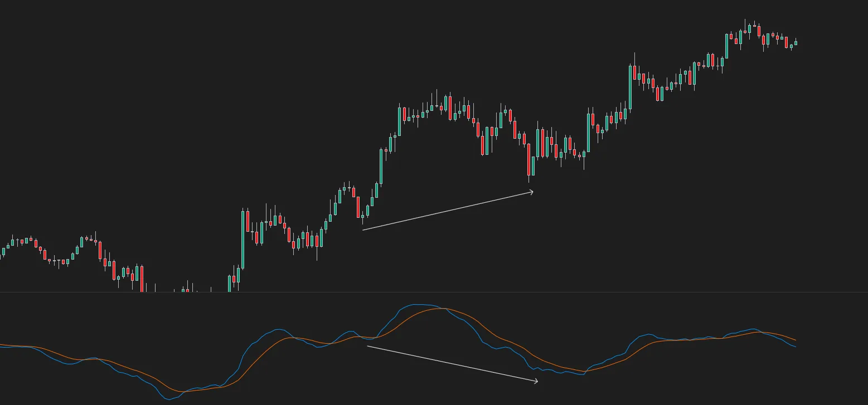Click the highest peak of the orange signal line
The height and width of the screenshot is (405, 868).
tap(442, 308)
